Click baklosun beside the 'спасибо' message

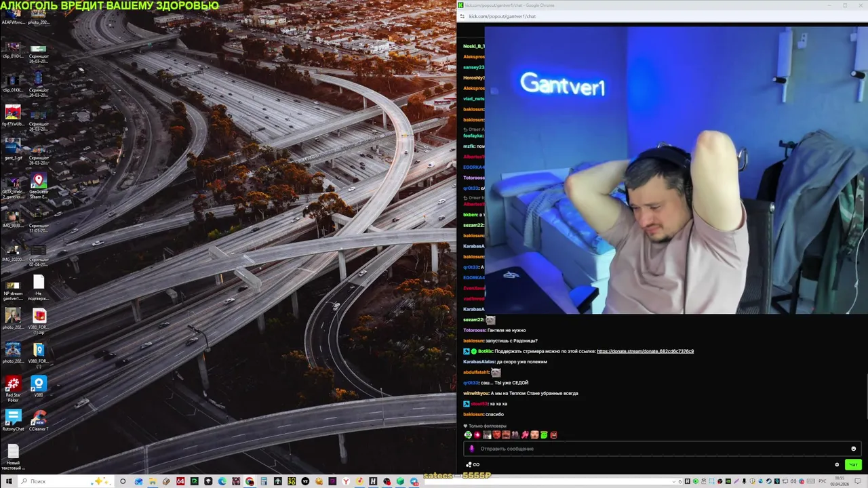click(474, 414)
